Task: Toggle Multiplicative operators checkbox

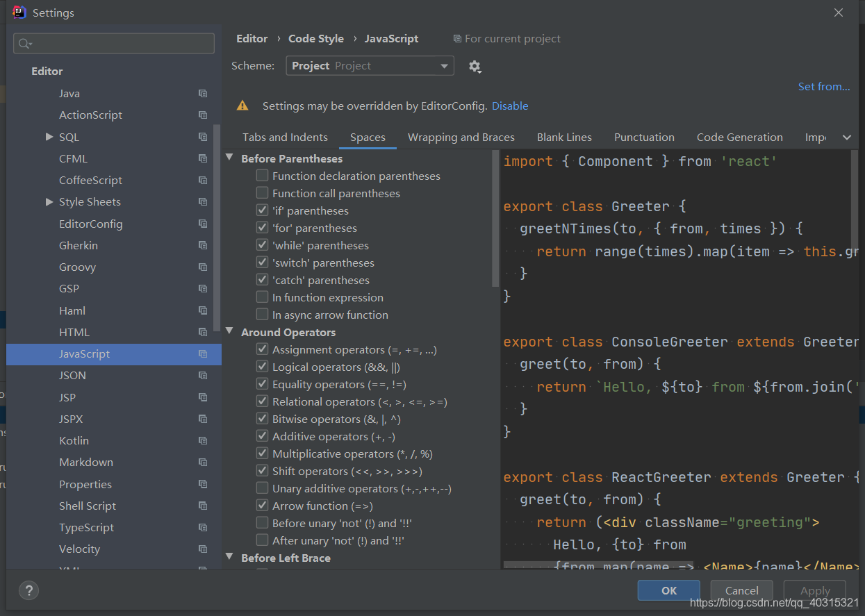Action: (x=262, y=453)
